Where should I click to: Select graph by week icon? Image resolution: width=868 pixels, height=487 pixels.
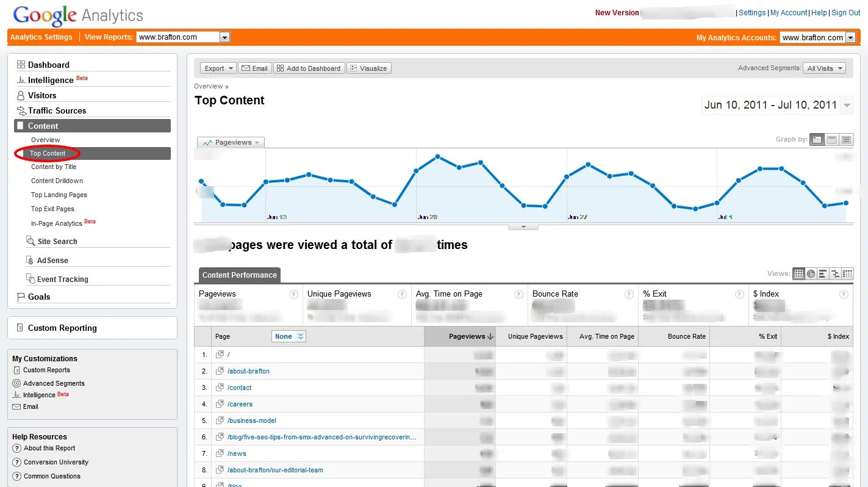831,140
